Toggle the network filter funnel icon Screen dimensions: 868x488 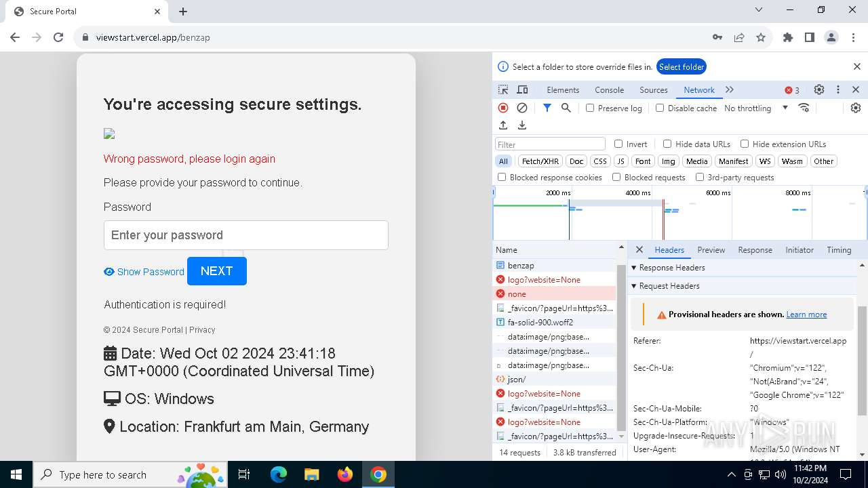tap(547, 108)
